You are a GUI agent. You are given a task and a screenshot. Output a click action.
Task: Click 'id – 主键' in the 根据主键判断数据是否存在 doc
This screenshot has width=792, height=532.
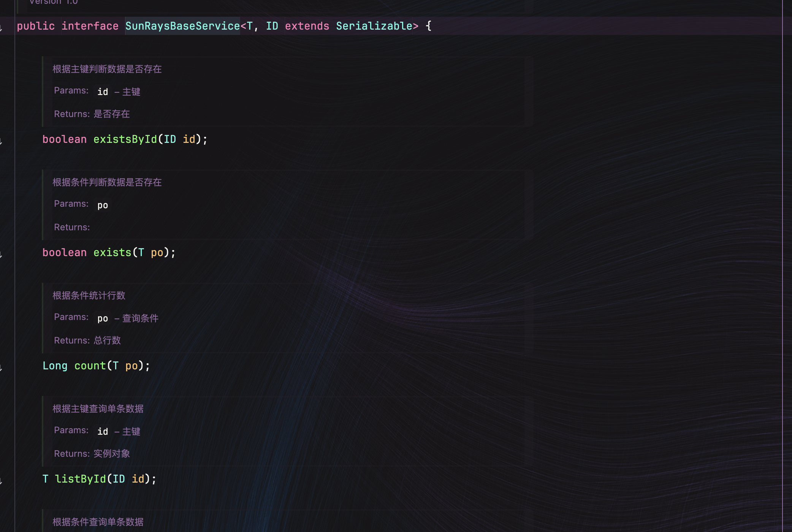click(x=119, y=92)
